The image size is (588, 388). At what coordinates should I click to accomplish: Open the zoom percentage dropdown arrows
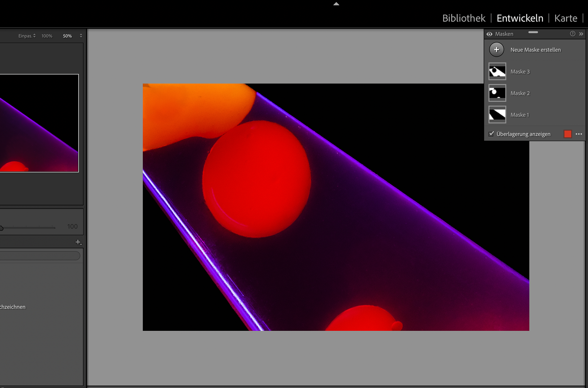81,36
